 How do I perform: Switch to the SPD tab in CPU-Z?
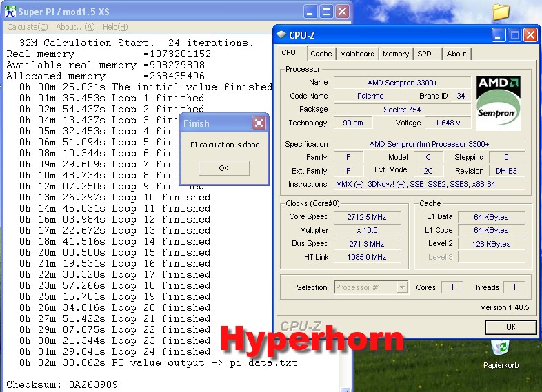424,54
